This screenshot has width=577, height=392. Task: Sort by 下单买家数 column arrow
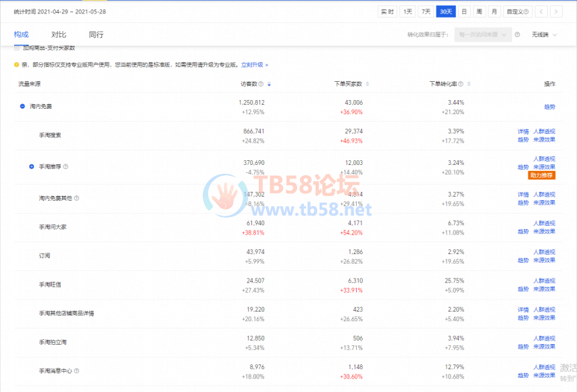click(x=368, y=84)
